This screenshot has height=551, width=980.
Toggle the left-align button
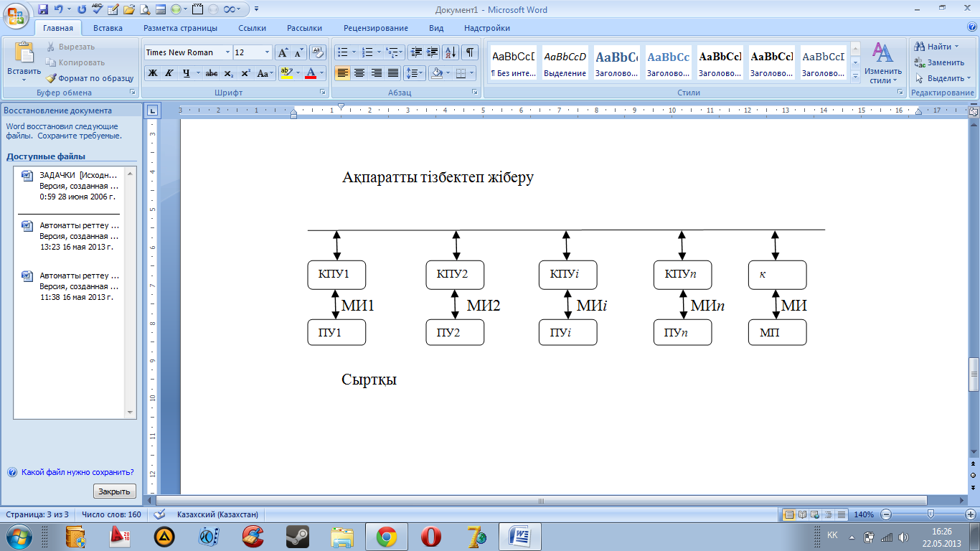point(343,73)
